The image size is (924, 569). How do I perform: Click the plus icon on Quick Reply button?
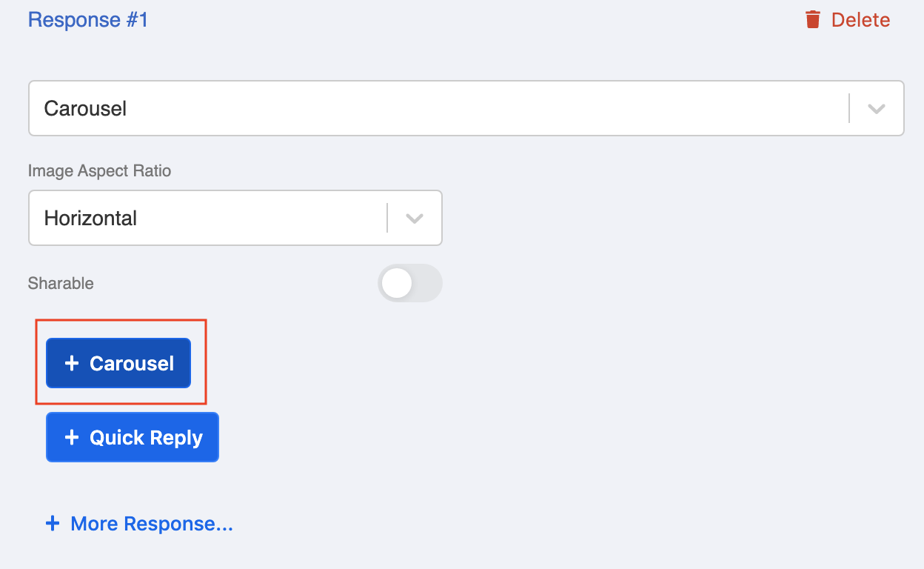point(72,437)
